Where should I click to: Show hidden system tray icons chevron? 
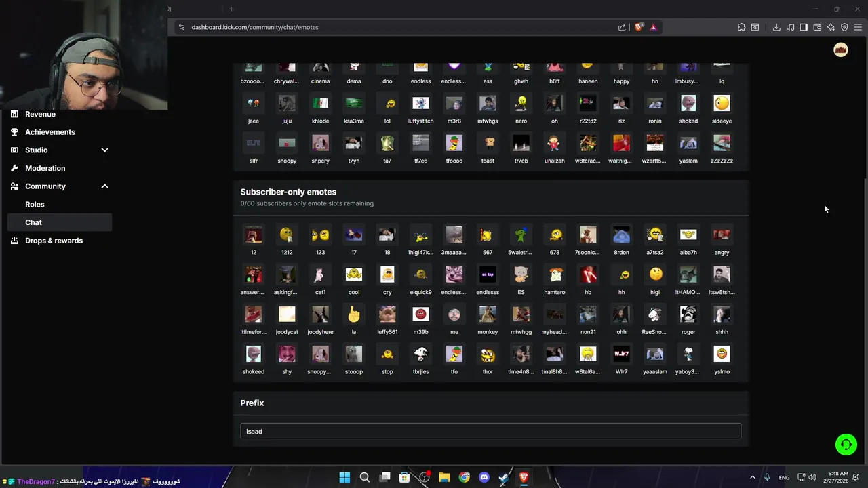tap(752, 477)
